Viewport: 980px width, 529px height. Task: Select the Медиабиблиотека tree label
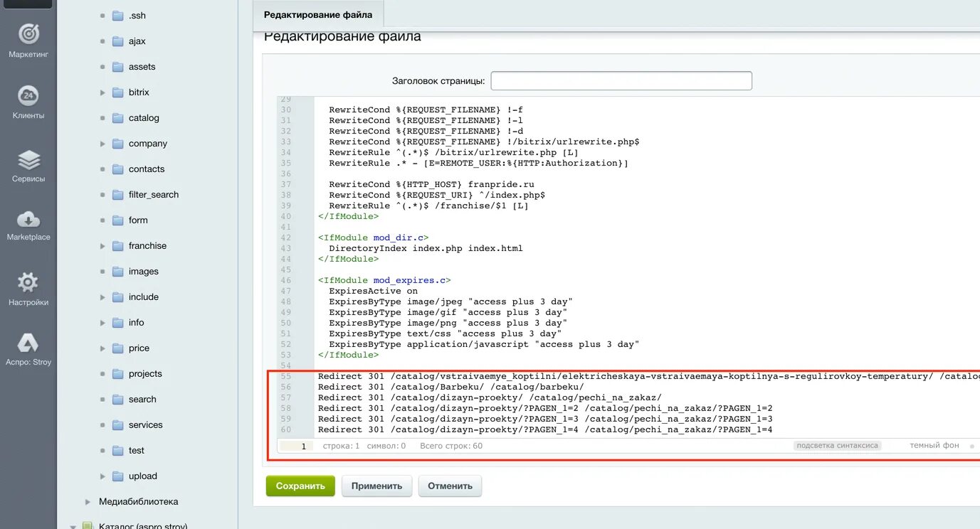point(139,502)
